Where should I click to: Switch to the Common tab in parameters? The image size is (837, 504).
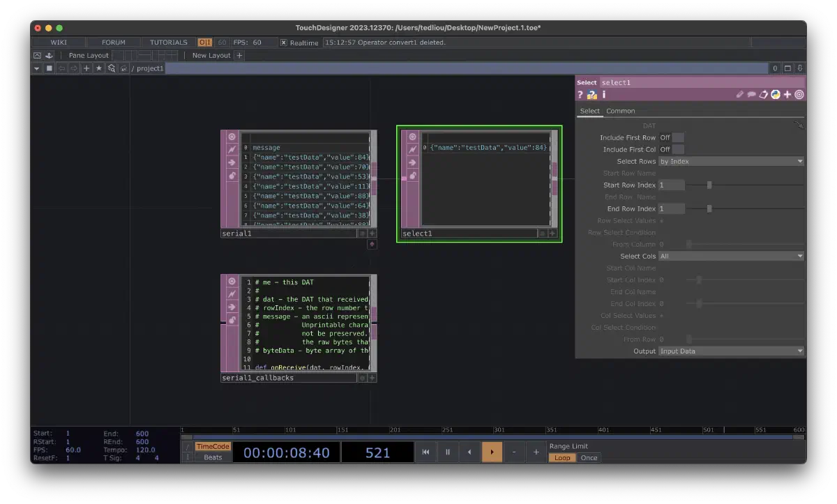coord(620,110)
